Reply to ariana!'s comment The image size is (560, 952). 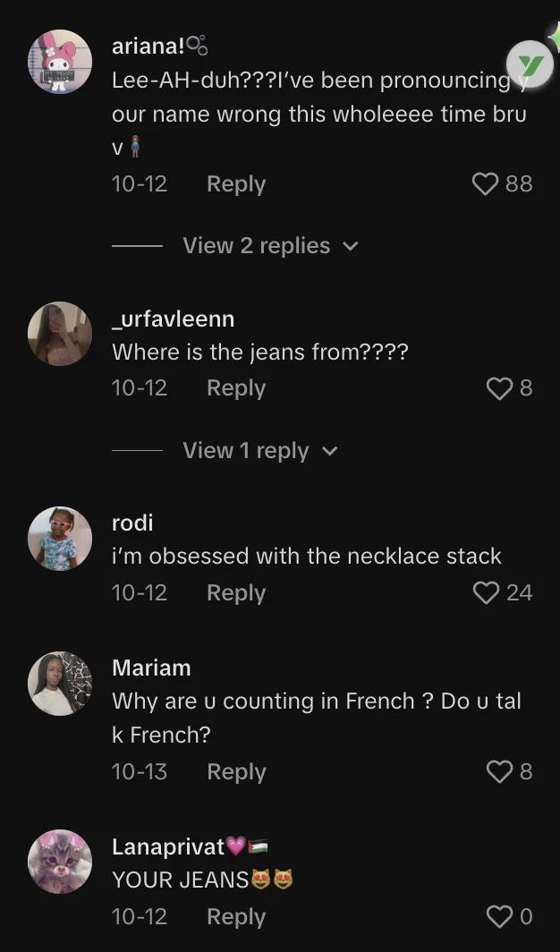236,184
